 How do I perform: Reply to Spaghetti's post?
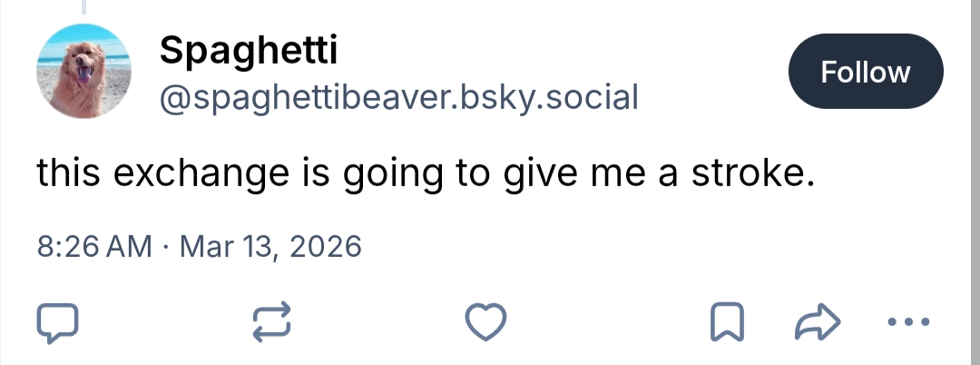click(58, 321)
